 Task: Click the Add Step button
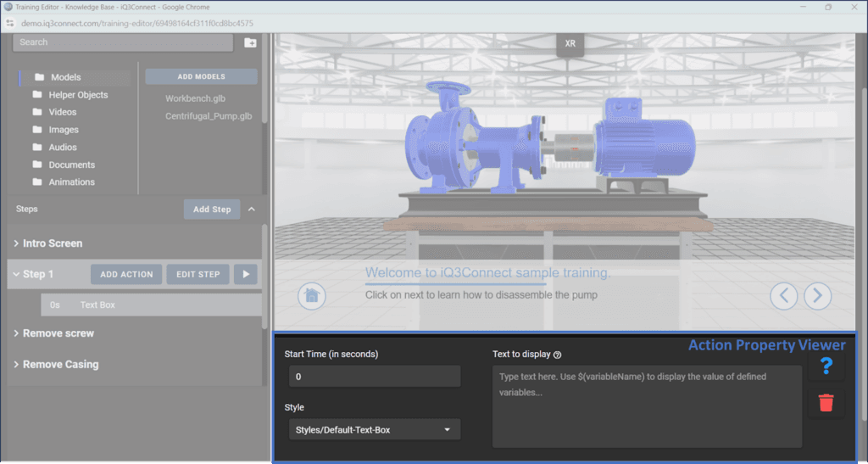211,209
